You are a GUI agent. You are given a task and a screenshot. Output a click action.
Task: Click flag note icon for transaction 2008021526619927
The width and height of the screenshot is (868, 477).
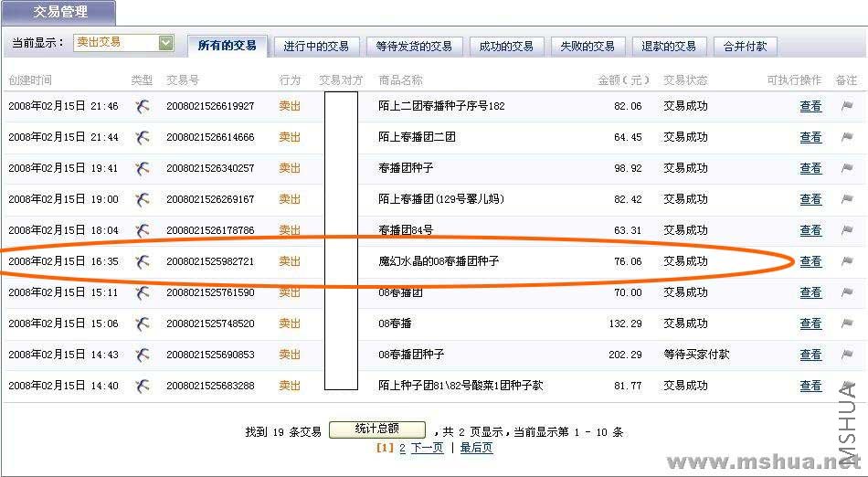tap(846, 106)
